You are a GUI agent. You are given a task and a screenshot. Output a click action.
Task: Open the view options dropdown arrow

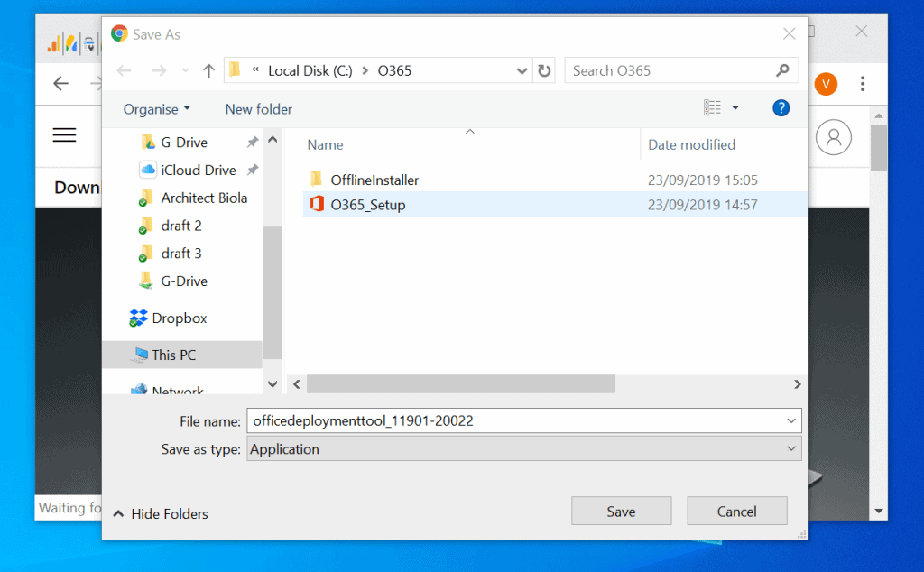pos(735,107)
